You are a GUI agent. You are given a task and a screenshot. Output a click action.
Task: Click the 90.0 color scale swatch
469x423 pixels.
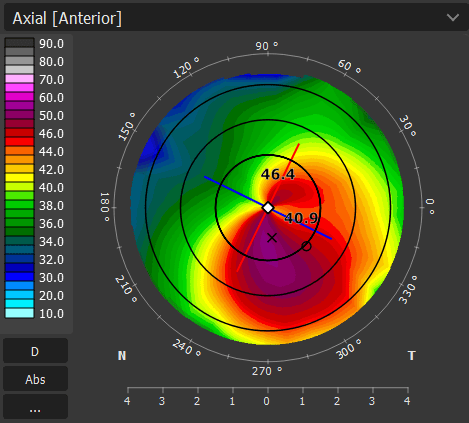pyautogui.click(x=19, y=43)
